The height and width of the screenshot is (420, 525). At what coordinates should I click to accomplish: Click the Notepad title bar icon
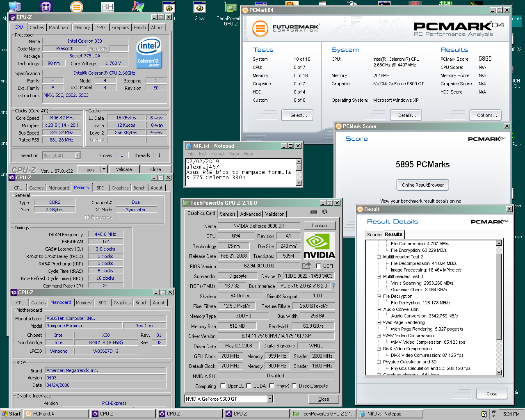189,146
